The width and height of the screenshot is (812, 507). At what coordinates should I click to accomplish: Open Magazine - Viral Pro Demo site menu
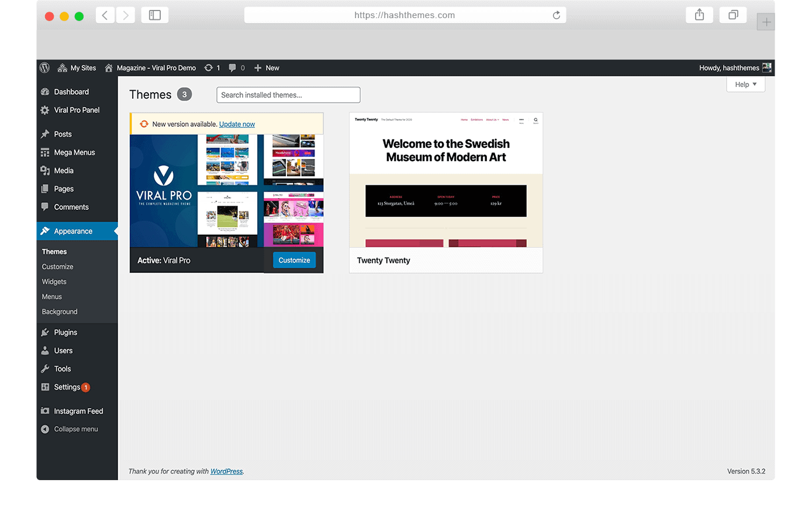150,68
